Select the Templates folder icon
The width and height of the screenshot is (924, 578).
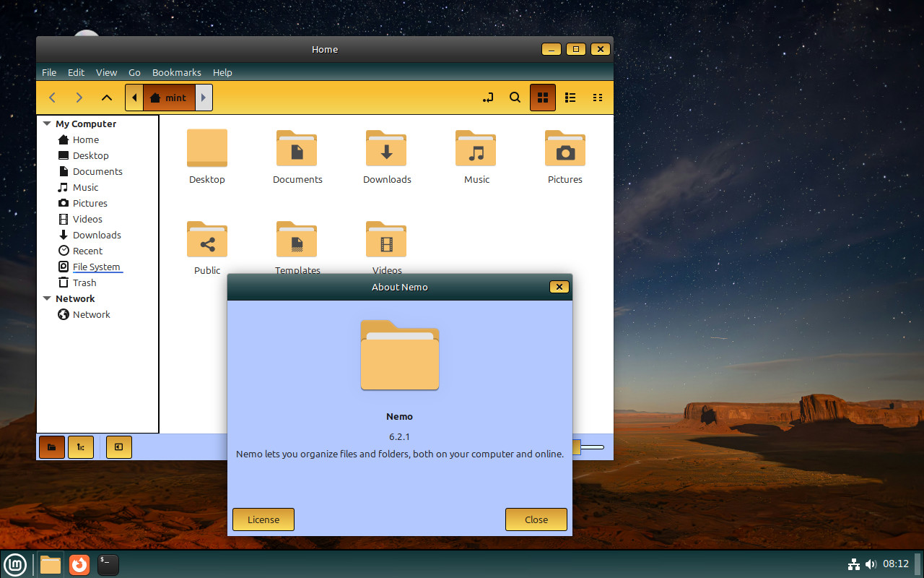pyautogui.click(x=297, y=239)
